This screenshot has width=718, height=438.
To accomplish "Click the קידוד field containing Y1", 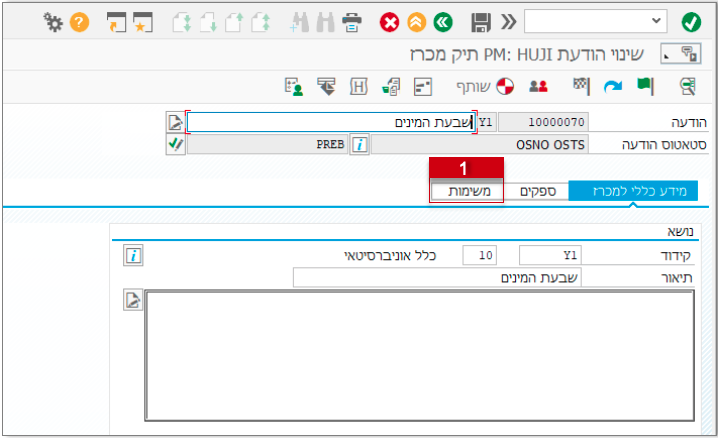I will coord(551,255).
